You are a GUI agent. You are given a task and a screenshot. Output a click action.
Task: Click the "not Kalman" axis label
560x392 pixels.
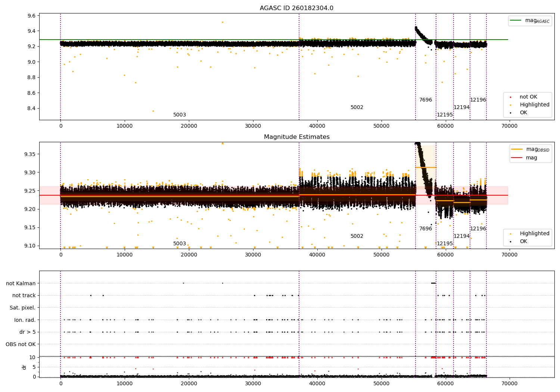point(21,283)
